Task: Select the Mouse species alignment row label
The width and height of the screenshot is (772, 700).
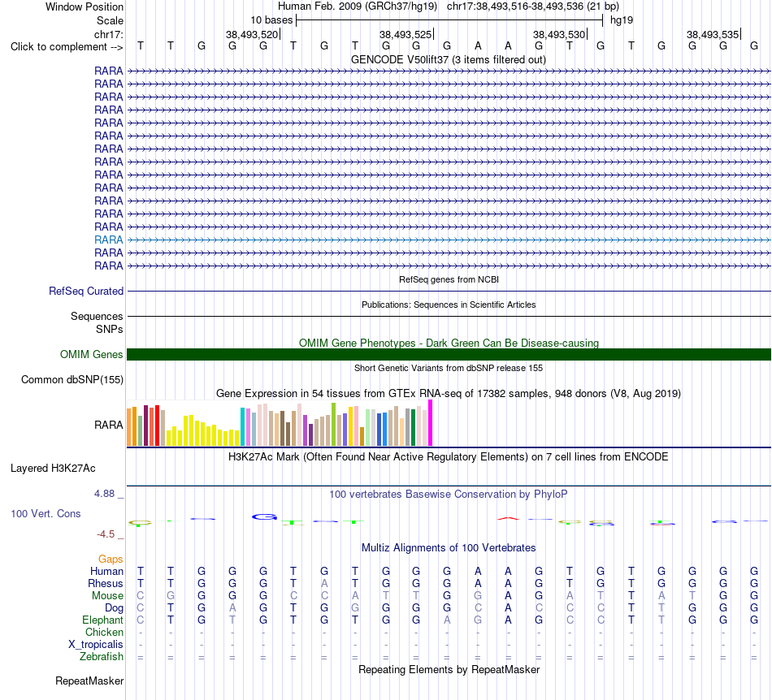Action: click(x=107, y=596)
